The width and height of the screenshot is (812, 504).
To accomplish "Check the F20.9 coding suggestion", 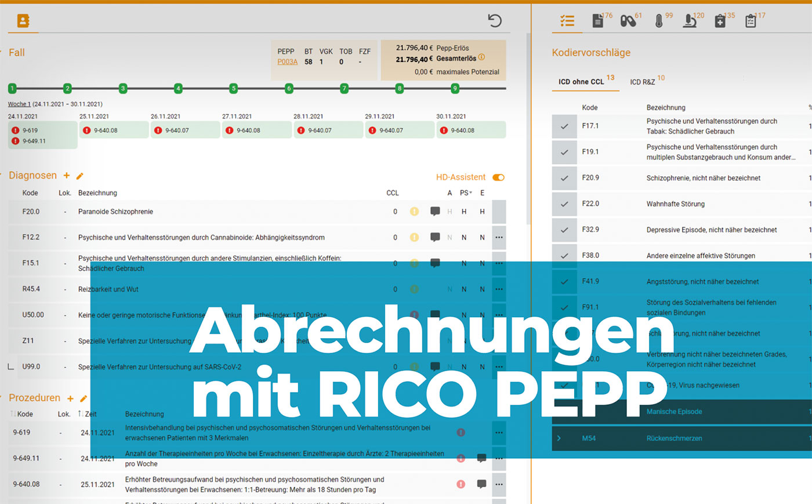I will point(564,178).
